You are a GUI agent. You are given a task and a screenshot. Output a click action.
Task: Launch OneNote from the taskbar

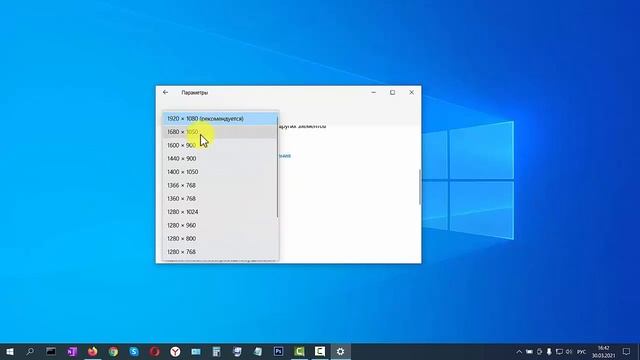click(x=72, y=351)
